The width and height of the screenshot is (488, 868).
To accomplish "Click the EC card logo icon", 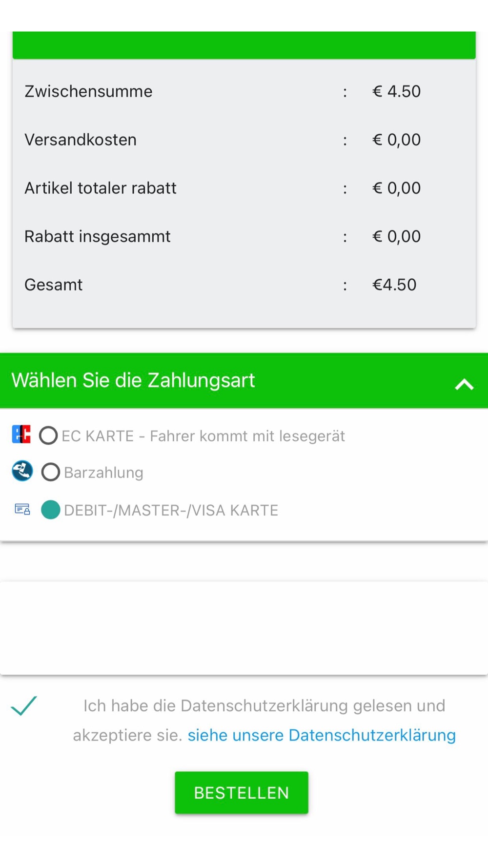I will pos(21,434).
